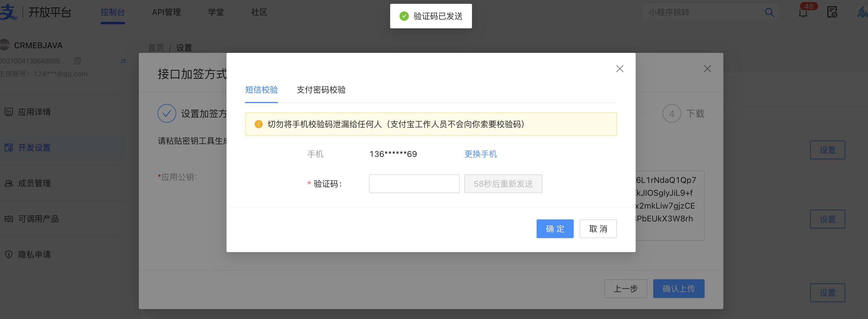Close the SMS verification dialog
The width and height of the screenshot is (868, 319).
pyautogui.click(x=619, y=69)
